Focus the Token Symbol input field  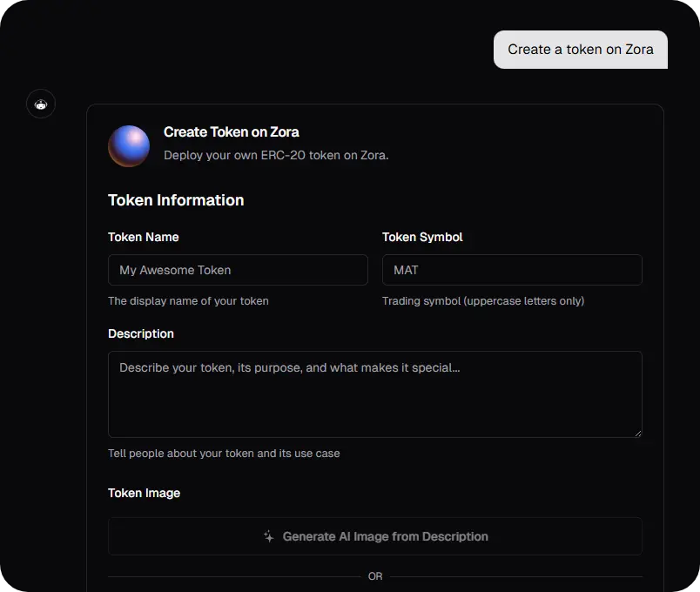tap(512, 270)
